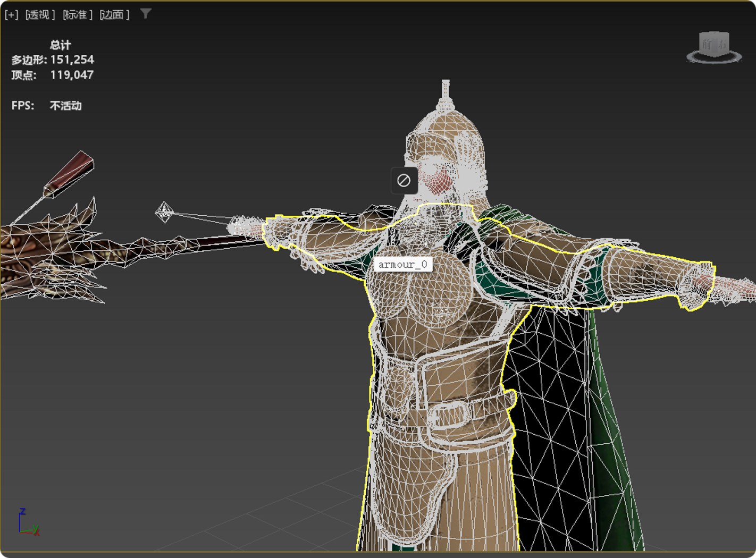Open the viewport filter funnel icon

click(146, 14)
